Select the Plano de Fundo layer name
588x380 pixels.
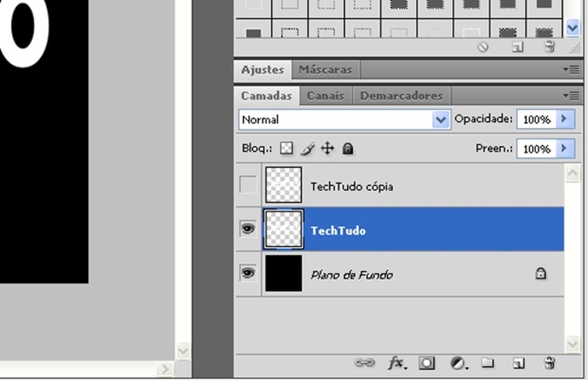[352, 275]
